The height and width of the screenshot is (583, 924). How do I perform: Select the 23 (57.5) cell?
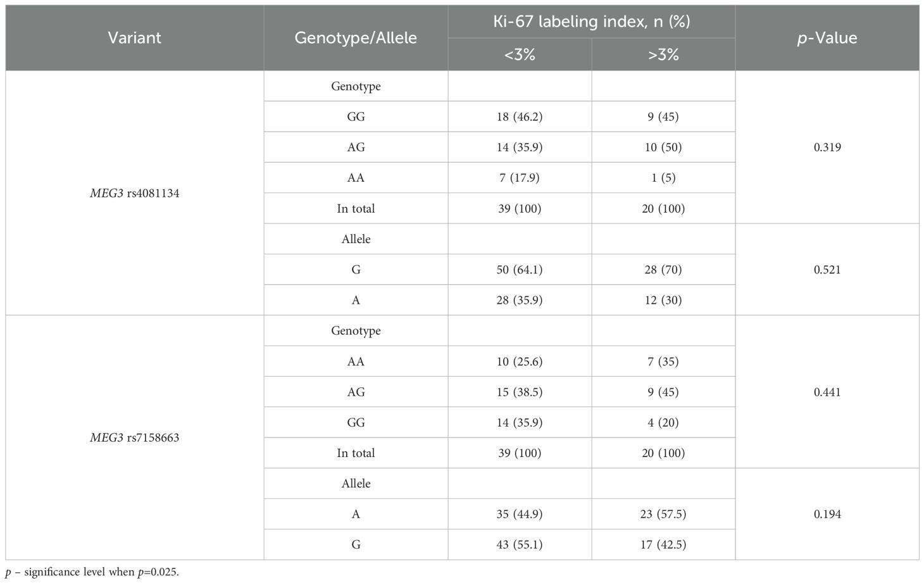pyautogui.click(x=663, y=514)
